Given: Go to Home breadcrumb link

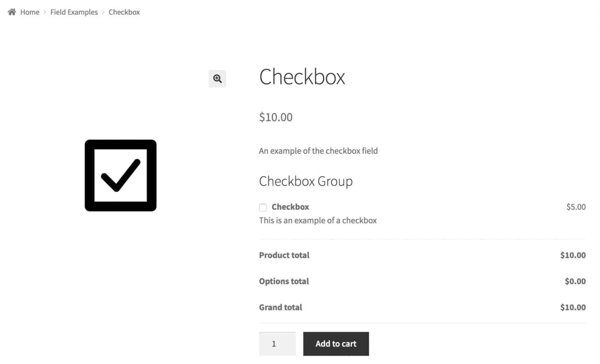Looking at the screenshot, I should [x=30, y=12].
